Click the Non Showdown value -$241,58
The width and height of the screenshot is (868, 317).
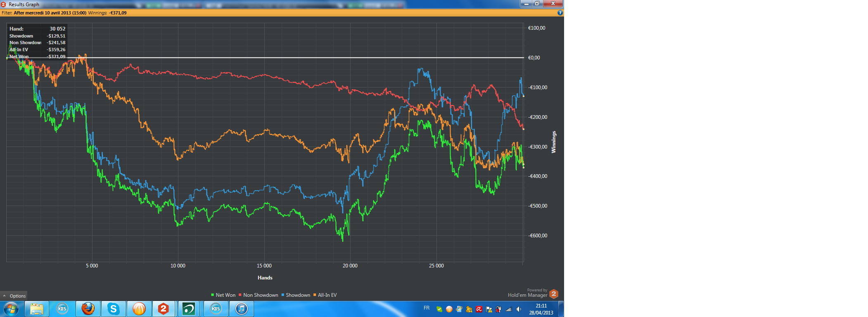point(56,43)
